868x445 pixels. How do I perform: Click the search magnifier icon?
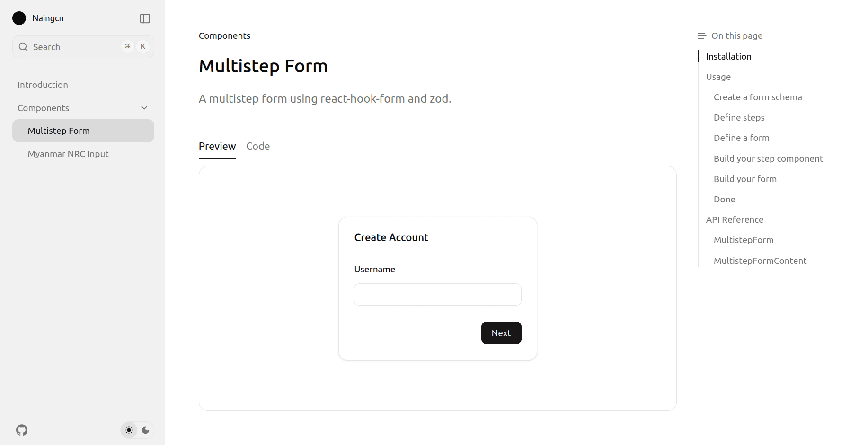23,47
